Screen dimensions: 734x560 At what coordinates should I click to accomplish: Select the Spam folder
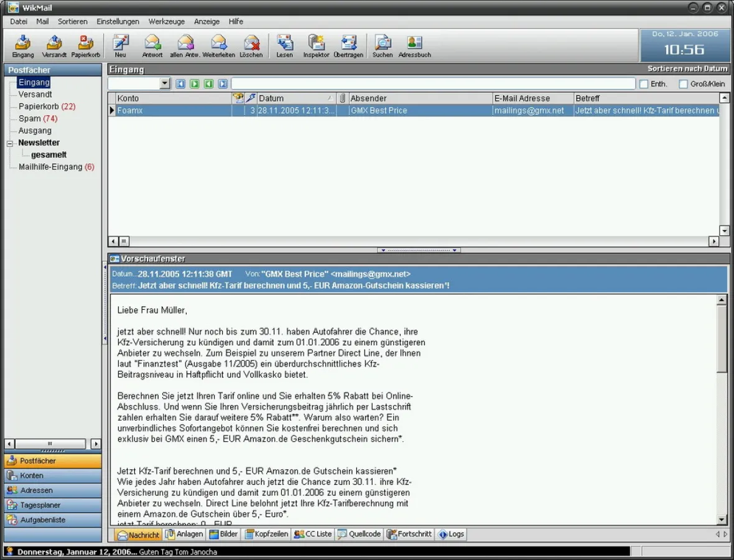coord(29,118)
